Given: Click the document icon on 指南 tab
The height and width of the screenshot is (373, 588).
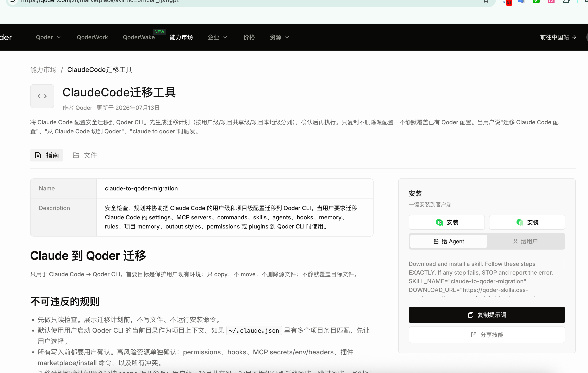Looking at the screenshot, I should [x=38, y=155].
